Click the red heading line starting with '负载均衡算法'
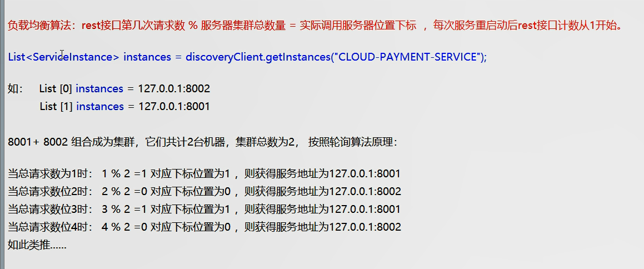This screenshot has height=269, width=644. [315, 26]
